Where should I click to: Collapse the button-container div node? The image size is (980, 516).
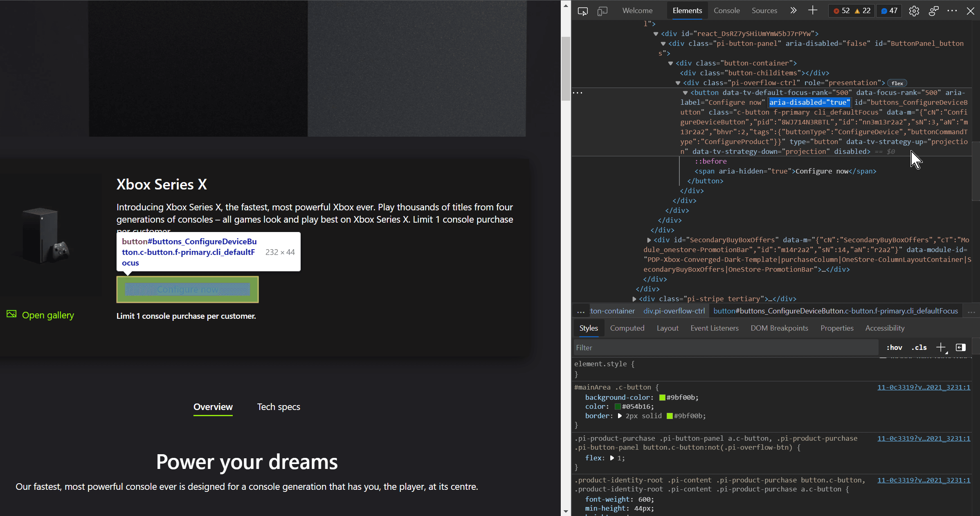point(670,63)
